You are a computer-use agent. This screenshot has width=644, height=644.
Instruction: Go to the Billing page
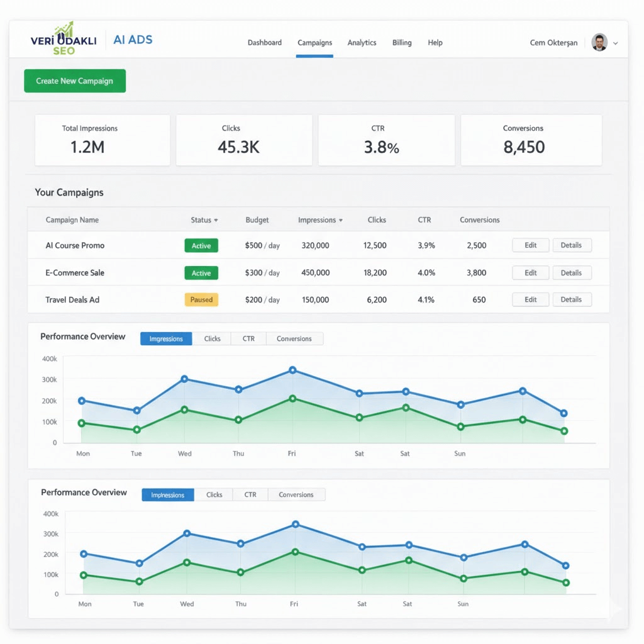[x=402, y=43]
